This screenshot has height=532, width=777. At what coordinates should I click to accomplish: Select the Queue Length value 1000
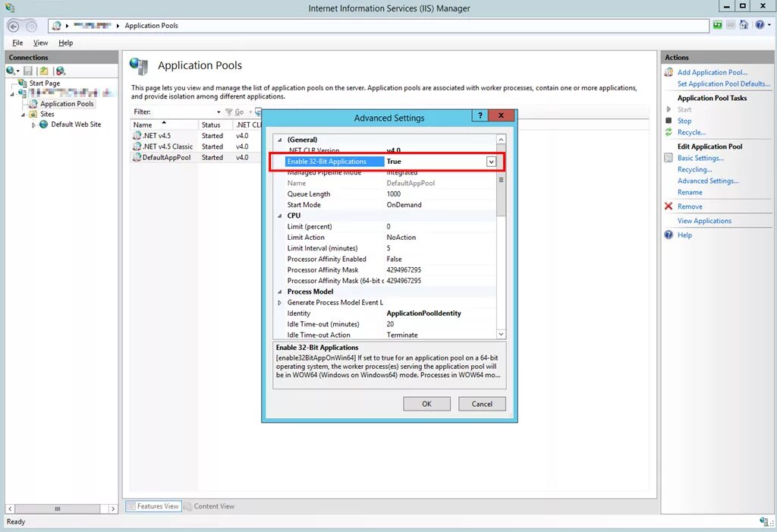394,194
